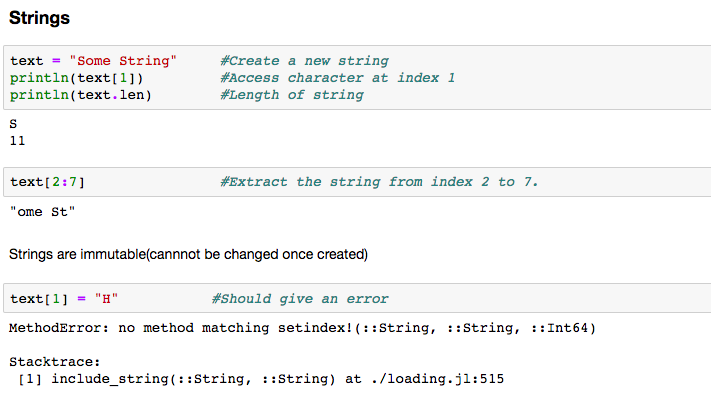Select the text[1] = "H" code cell

click(x=357, y=298)
